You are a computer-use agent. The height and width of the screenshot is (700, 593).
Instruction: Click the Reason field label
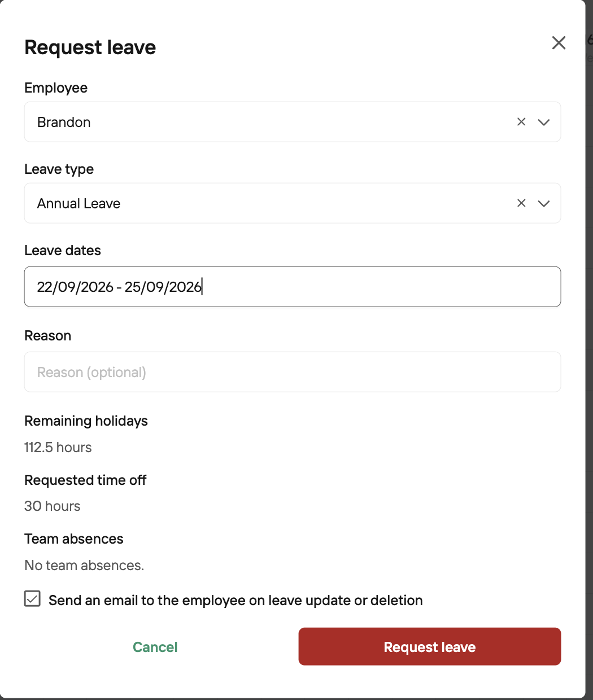(x=48, y=336)
